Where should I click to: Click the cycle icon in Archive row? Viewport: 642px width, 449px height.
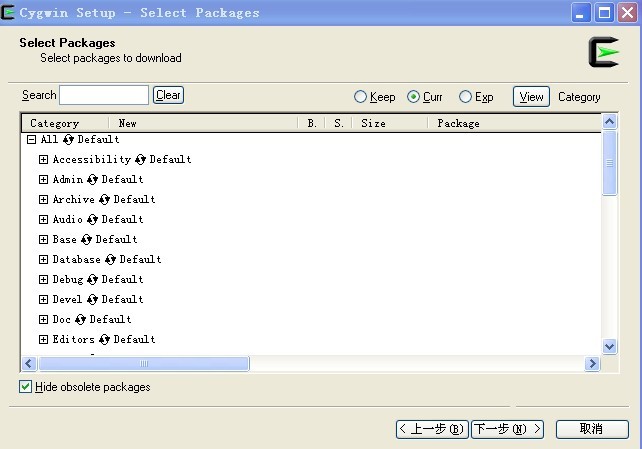click(104, 200)
